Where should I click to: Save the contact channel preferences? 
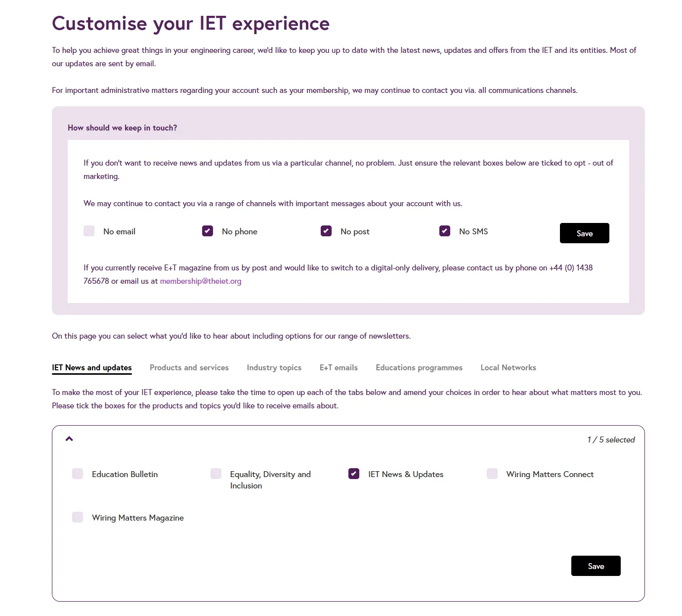tap(584, 233)
